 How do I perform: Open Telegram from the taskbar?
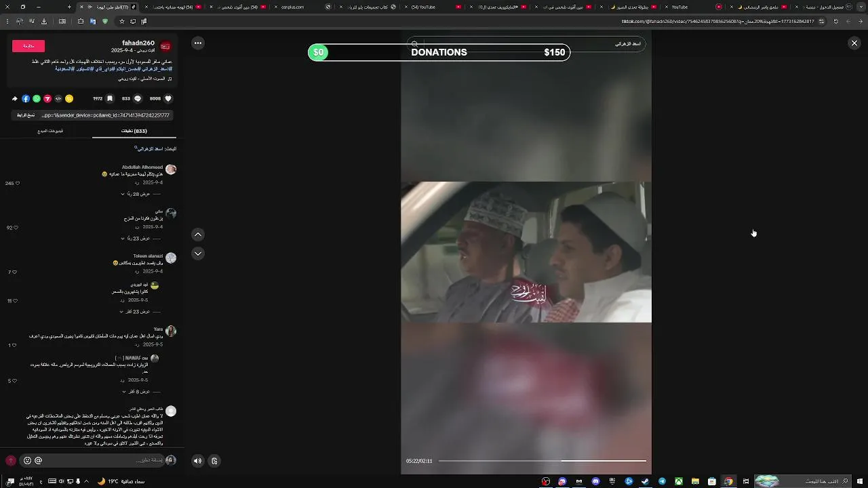click(x=662, y=481)
